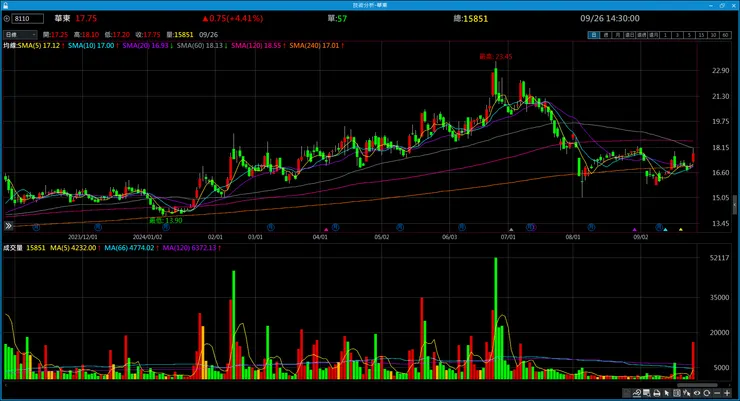Zoom in chart with the plus icon

[x=727, y=393]
